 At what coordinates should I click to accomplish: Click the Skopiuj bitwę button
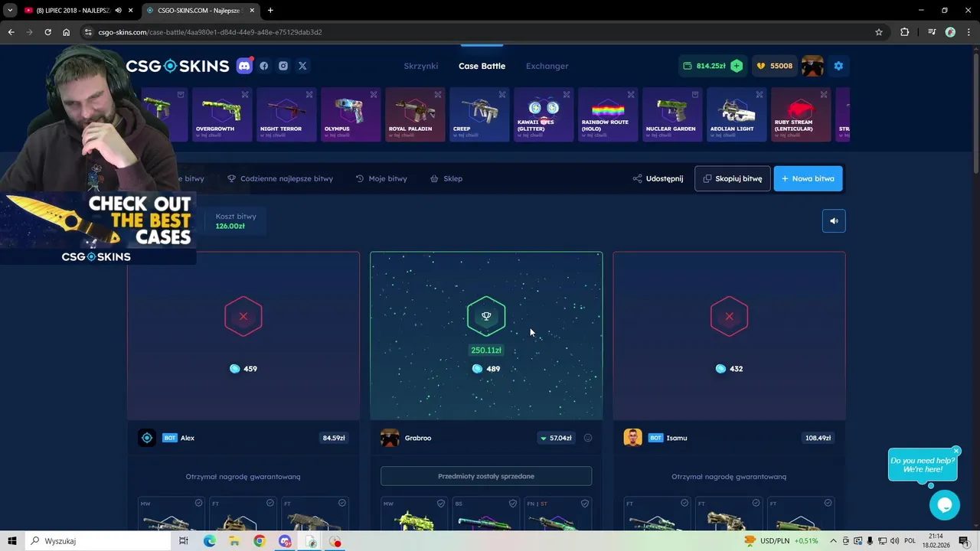733,178
